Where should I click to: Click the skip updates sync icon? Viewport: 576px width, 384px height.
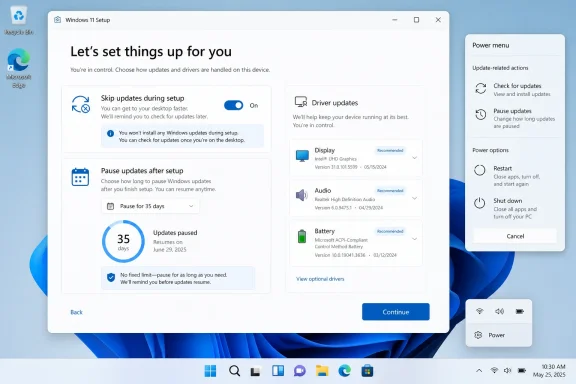(x=81, y=104)
